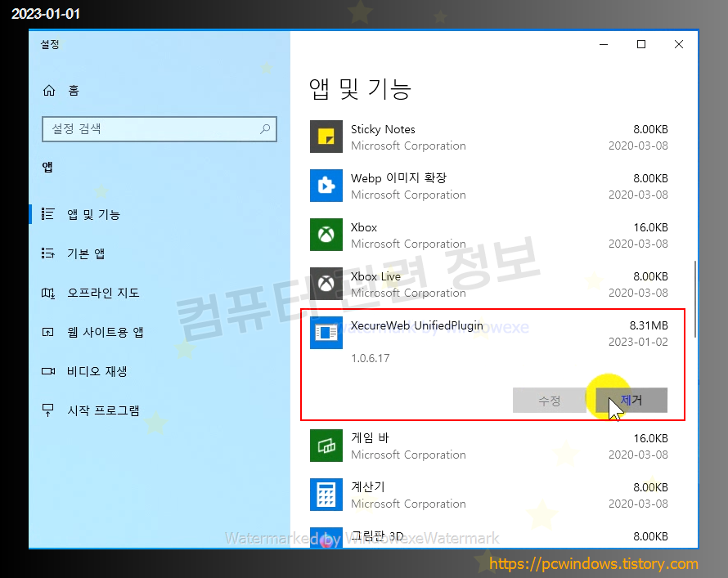Click the 앱 및 기능 page heading

[x=360, y=89]
